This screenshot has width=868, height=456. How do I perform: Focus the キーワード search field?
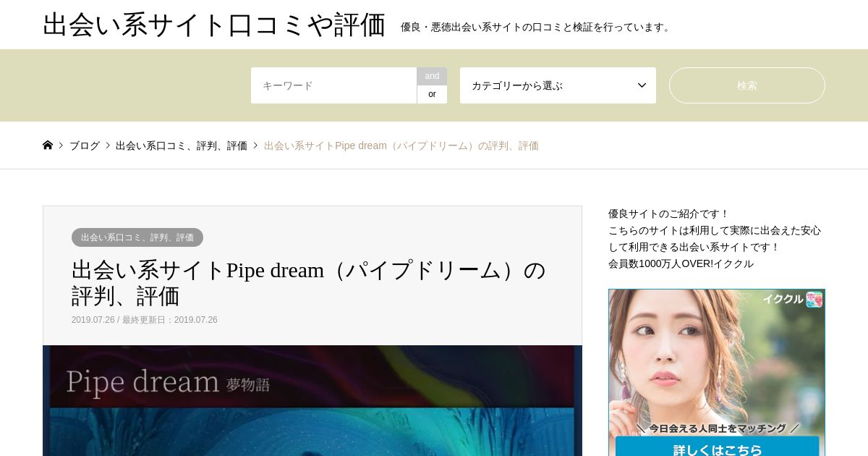pyautogui.click(x=333, y=85)
